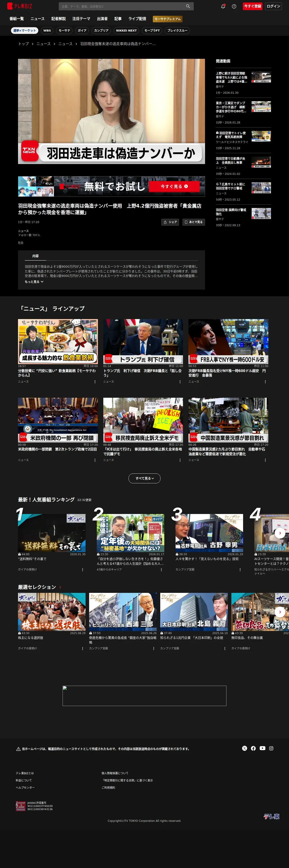Open three-dot menu for トランプ氏 利下げ確信 card
Screen dimensions: 289x868
point(180,382)
